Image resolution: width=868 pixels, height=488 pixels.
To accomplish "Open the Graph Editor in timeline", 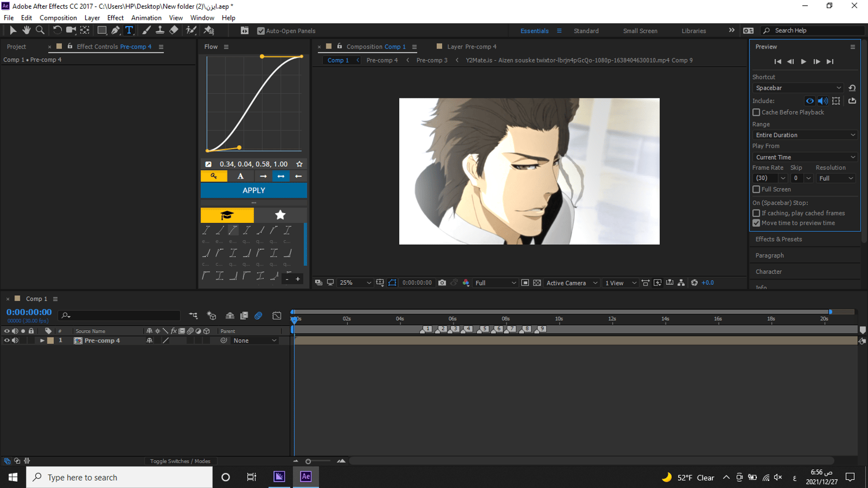I will pos(277,315).
